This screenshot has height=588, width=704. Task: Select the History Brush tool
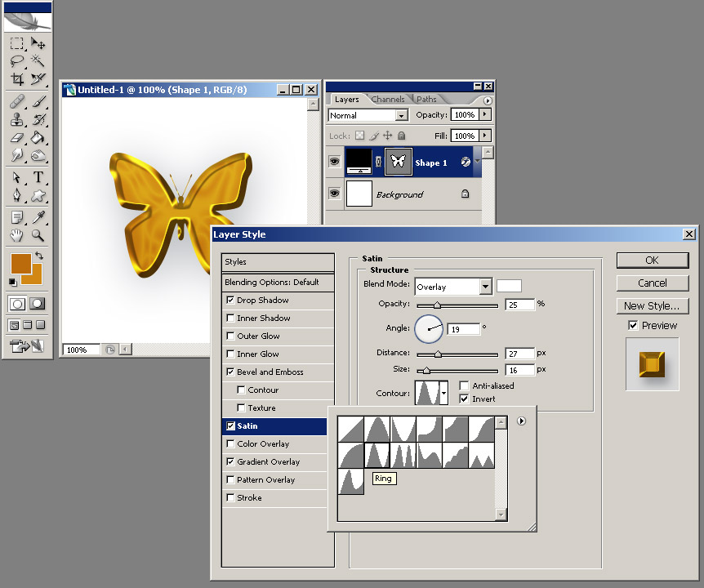pyautogui.click(x=38, y=119)
